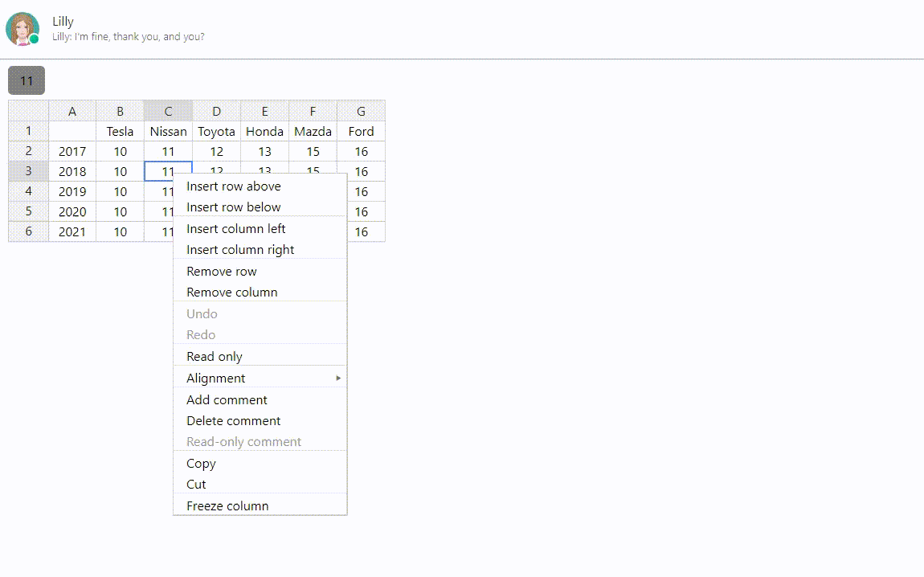Click the 2017 Ford value 16
This screenshot has height=577, width=924.
pyautogui.click(x=362, y=151)
